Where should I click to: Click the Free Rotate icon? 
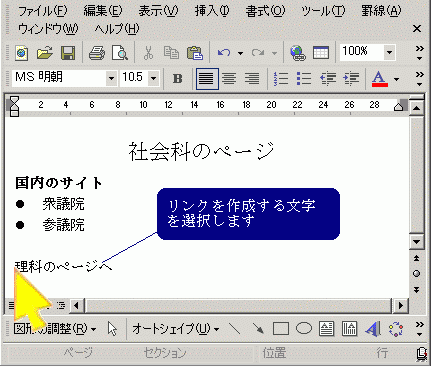coord(396,329)
